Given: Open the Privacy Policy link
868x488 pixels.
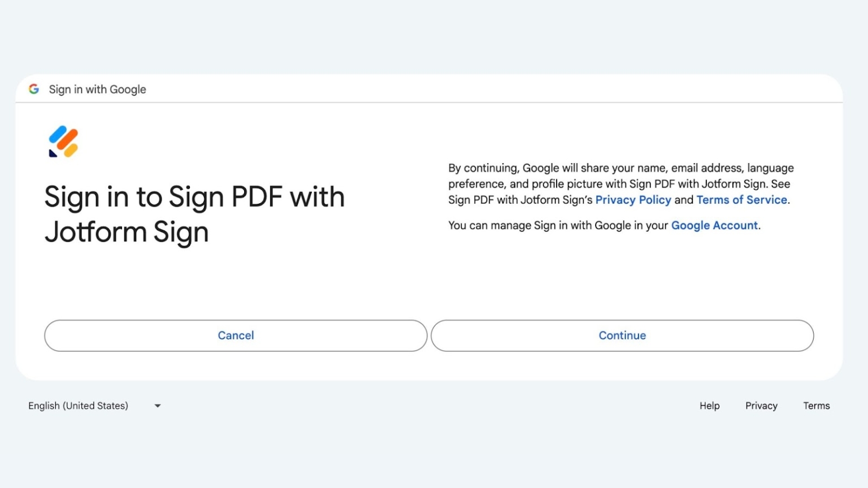Looking at the screenshot, I should [633, 199].
